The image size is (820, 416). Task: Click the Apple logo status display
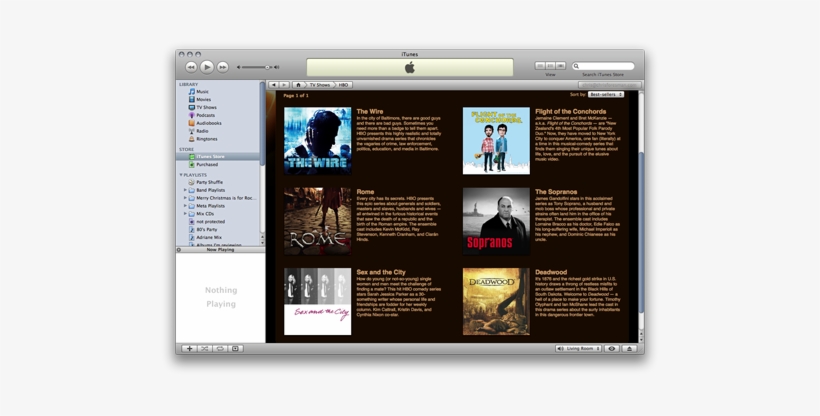coord(410,68)
